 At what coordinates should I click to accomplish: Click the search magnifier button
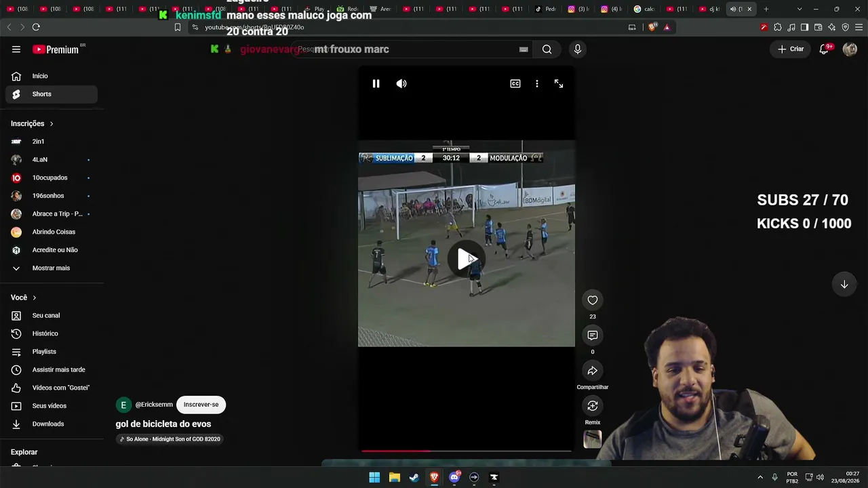pyautogui.click(x=547, y=49)
